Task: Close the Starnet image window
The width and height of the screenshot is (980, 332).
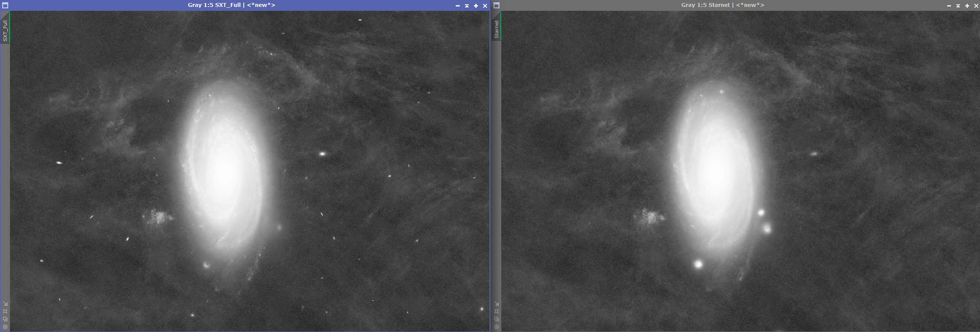Action: point(976,6)
